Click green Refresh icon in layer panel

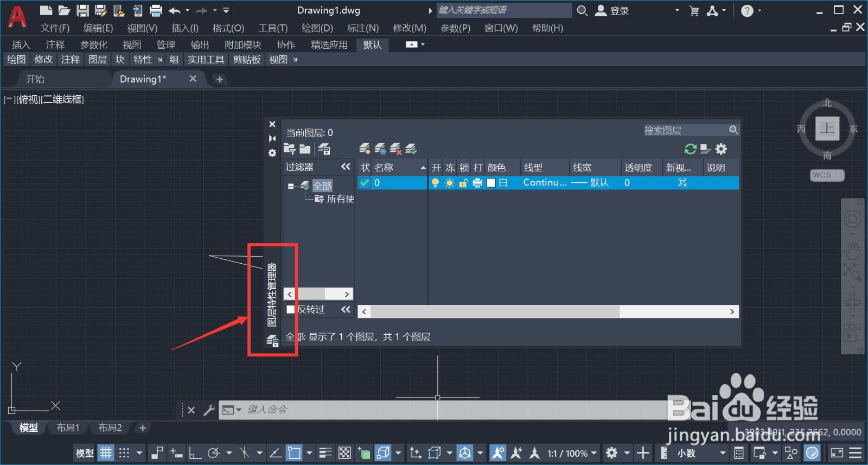[690, 149]
